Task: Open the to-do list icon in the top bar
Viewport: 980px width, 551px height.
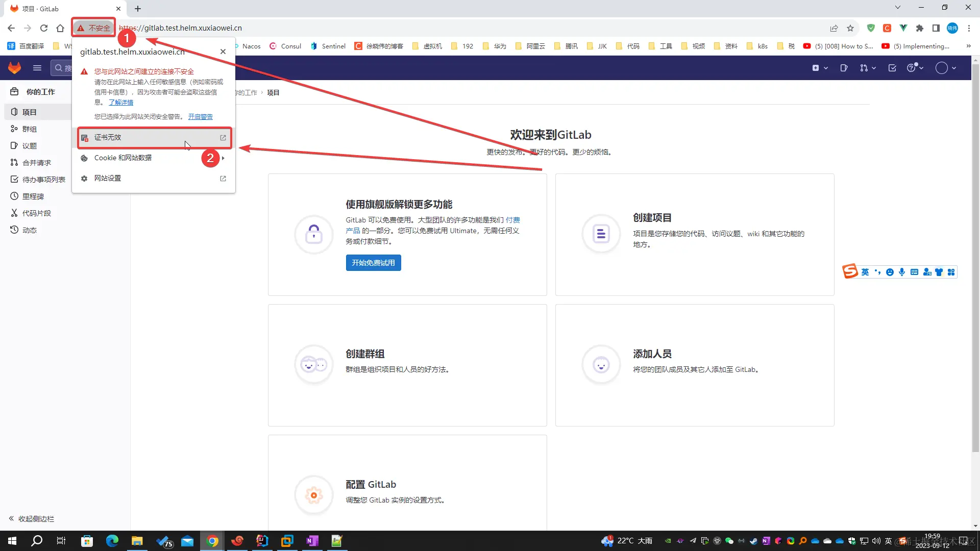Action: click(x=892, y=68)
